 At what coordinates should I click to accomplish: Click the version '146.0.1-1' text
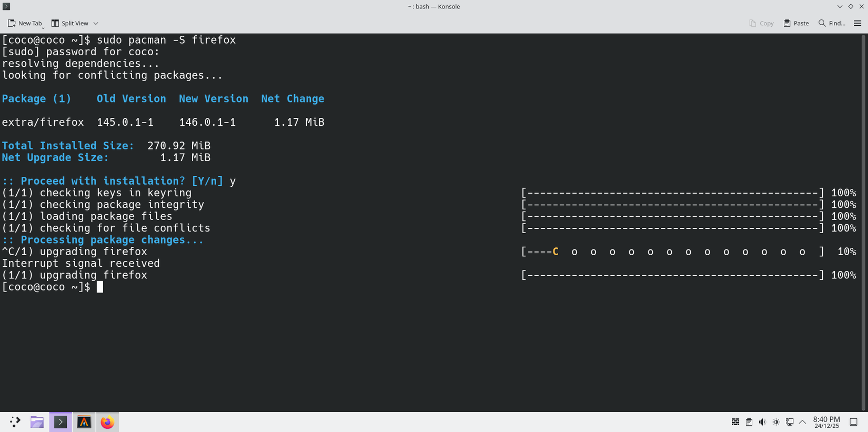(x=208, y=122)
